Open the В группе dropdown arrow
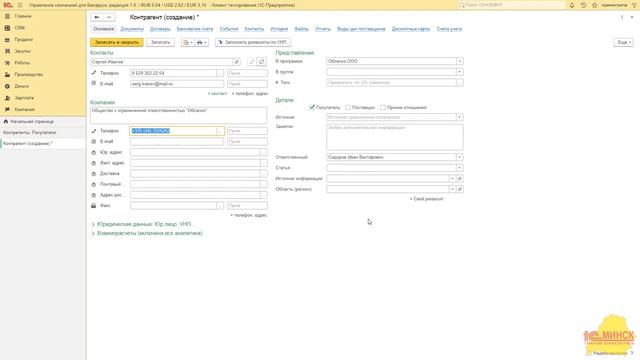Screen dimensions: 640x360 460,72
